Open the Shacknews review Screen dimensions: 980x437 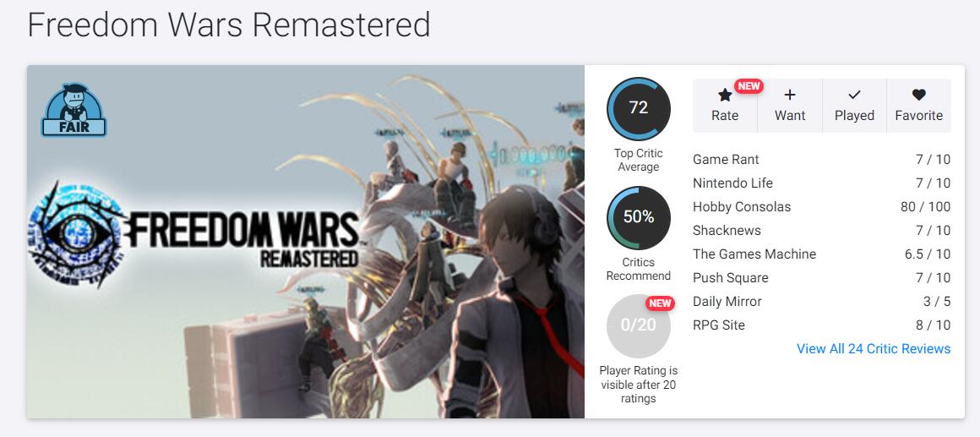(727, 231)
